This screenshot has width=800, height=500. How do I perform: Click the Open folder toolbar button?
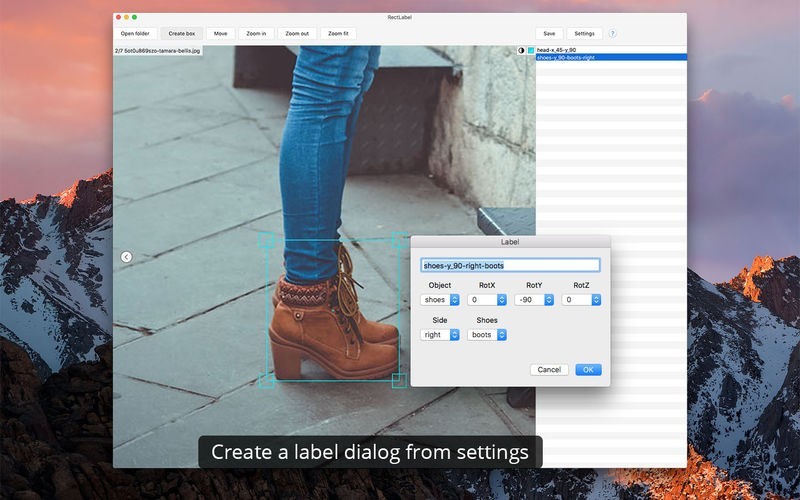click(135, 33)
